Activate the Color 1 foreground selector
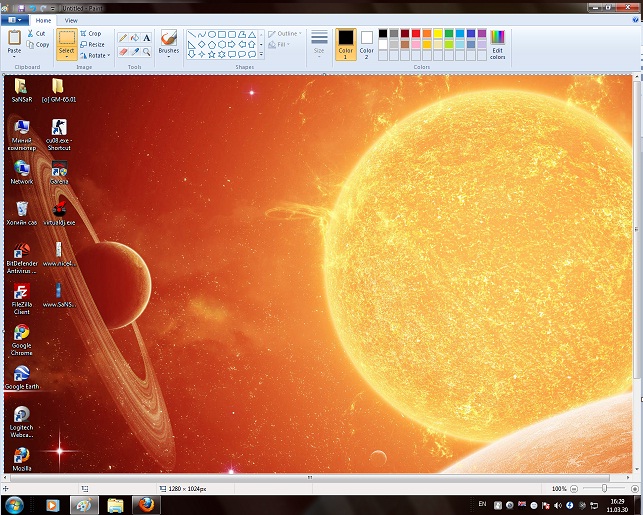This screenshot has width=643, height=515. click(346, 44)
